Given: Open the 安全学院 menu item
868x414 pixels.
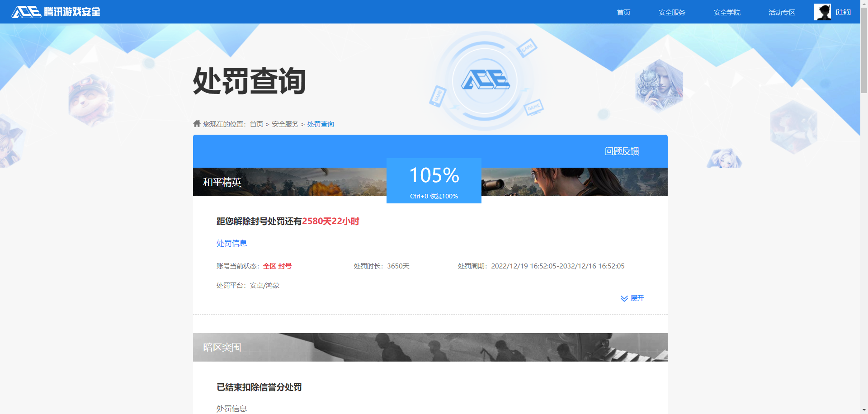Looking at the screenshot, I should click(726, 12).
